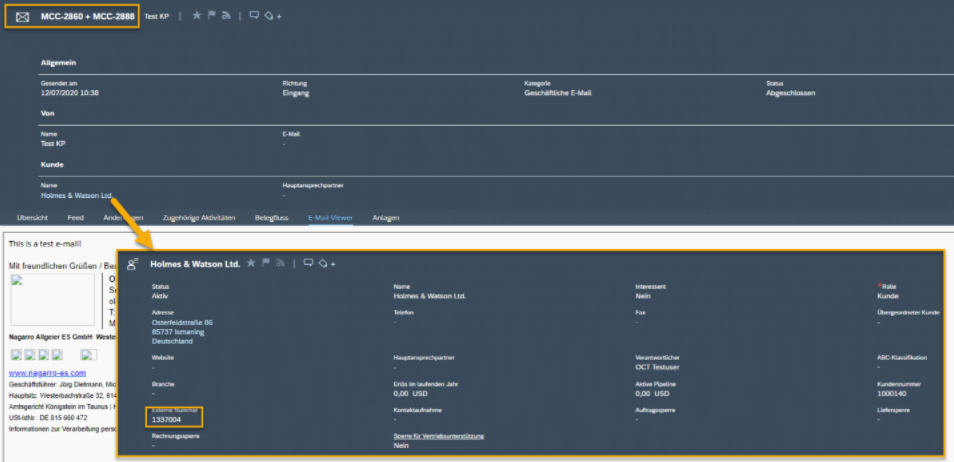
Task: Open the Holmes & Watson Ltd. customer link
Action: [x=76, y=197]
